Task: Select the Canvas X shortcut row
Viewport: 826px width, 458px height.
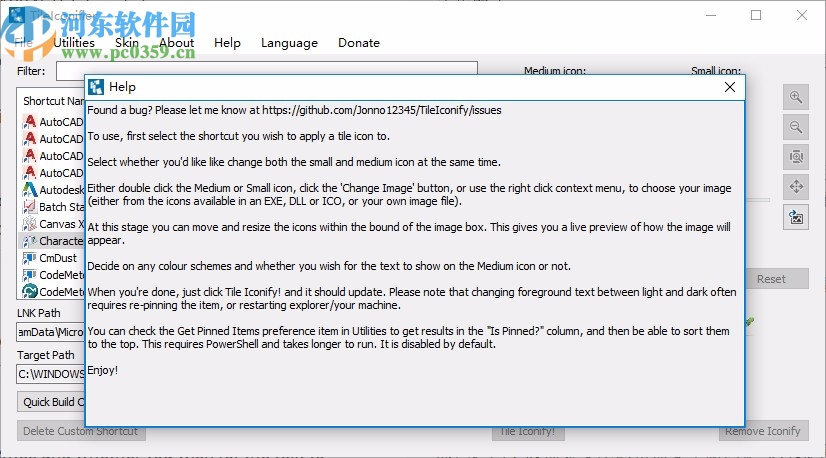Action: coord(52,224)
